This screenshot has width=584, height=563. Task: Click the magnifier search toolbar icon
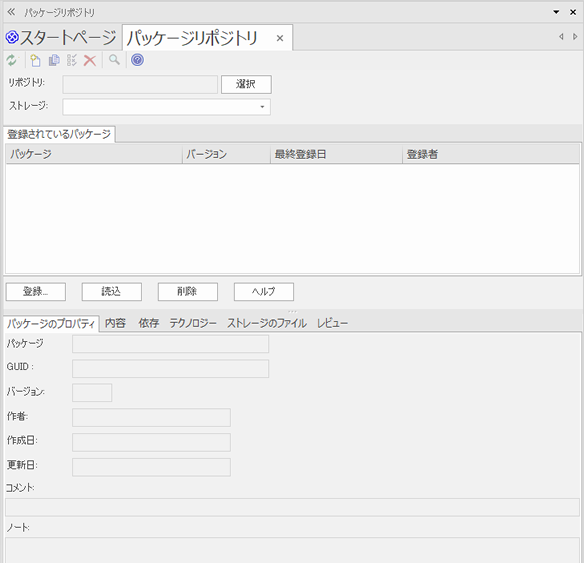pos(114,60)
